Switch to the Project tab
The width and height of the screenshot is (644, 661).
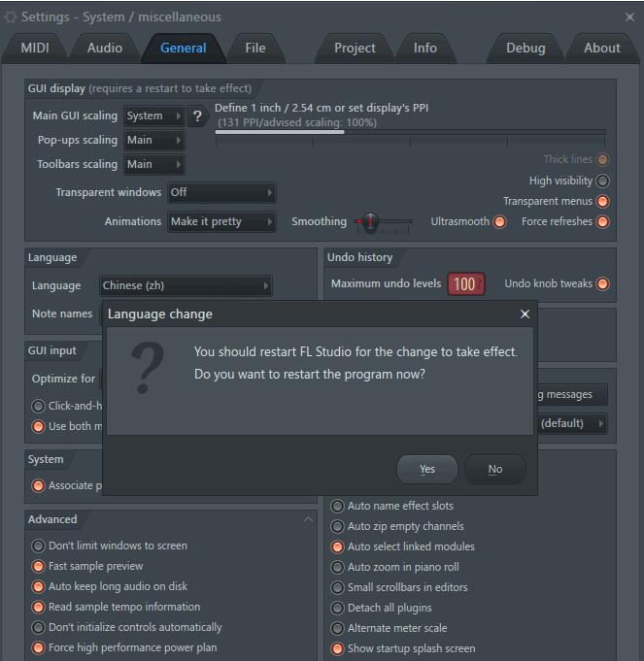(x=355, y=49)
